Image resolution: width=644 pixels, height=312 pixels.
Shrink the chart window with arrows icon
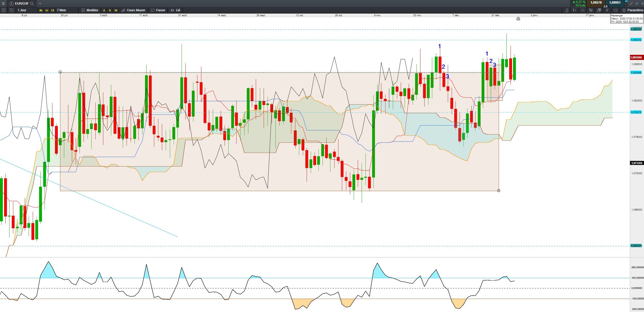(x=631, y=4)
